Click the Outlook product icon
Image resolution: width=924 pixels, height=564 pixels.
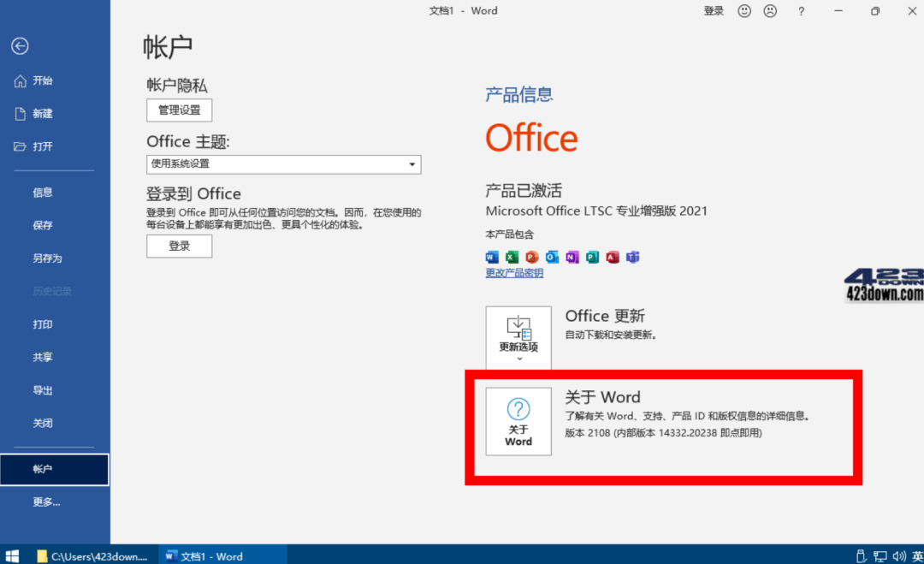(552, 257)
